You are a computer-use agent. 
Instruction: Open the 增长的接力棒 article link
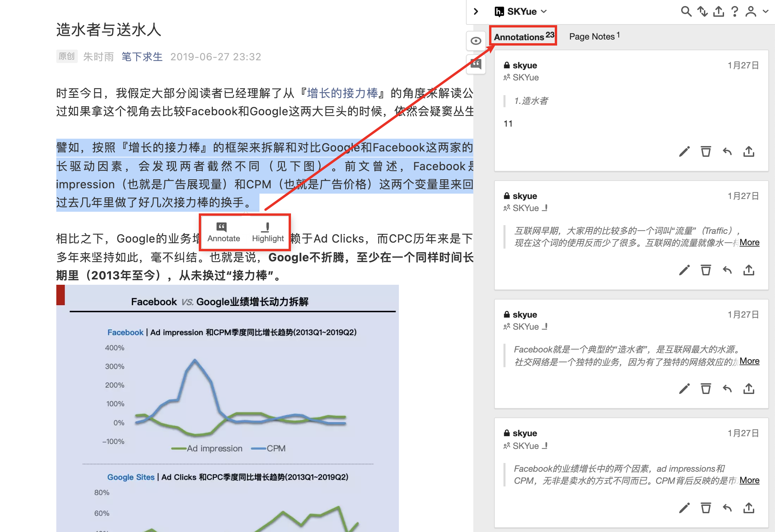342,93
